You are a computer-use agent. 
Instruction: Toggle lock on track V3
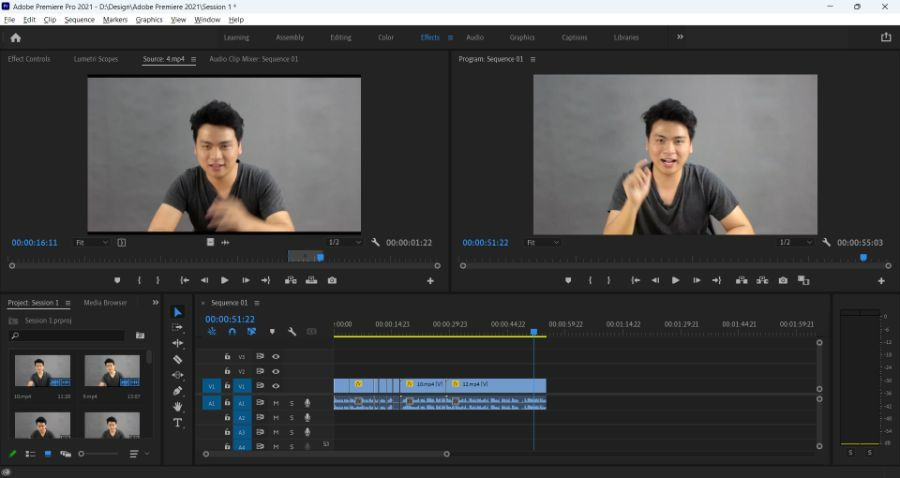pos(227,356)
